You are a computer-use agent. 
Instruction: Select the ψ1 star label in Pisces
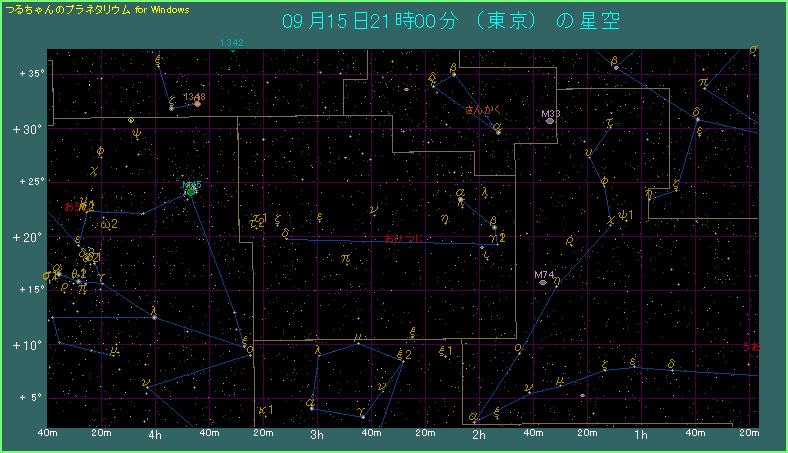click(626, 215)
